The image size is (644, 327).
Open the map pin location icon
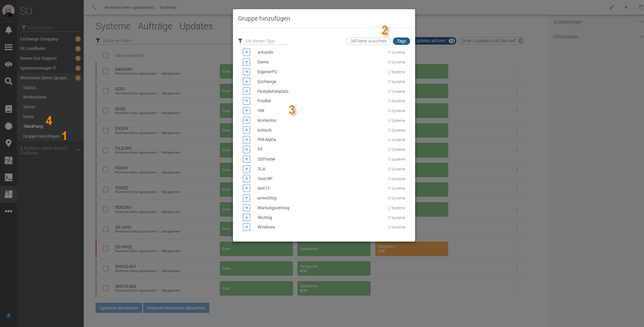click(8, 143)
